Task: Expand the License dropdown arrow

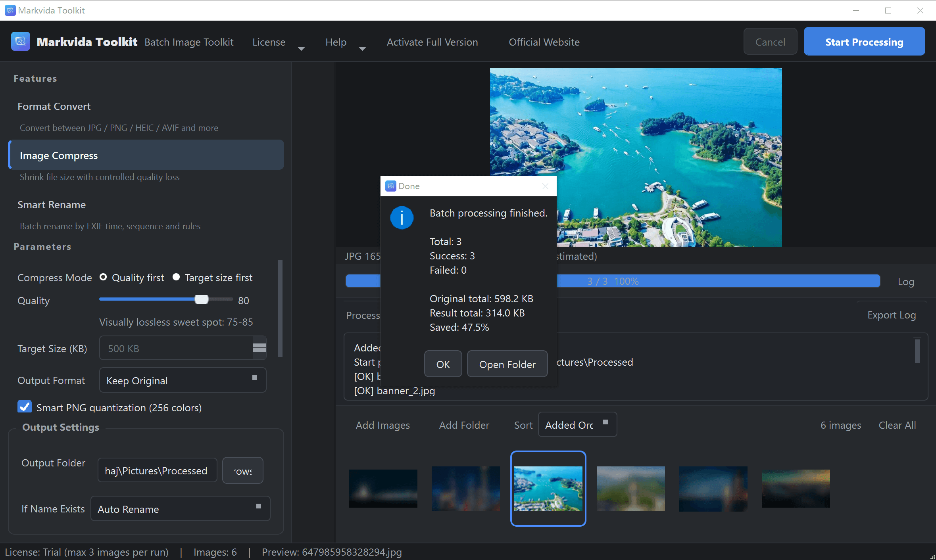Action: pyautogui.click(x=301, y=48)
